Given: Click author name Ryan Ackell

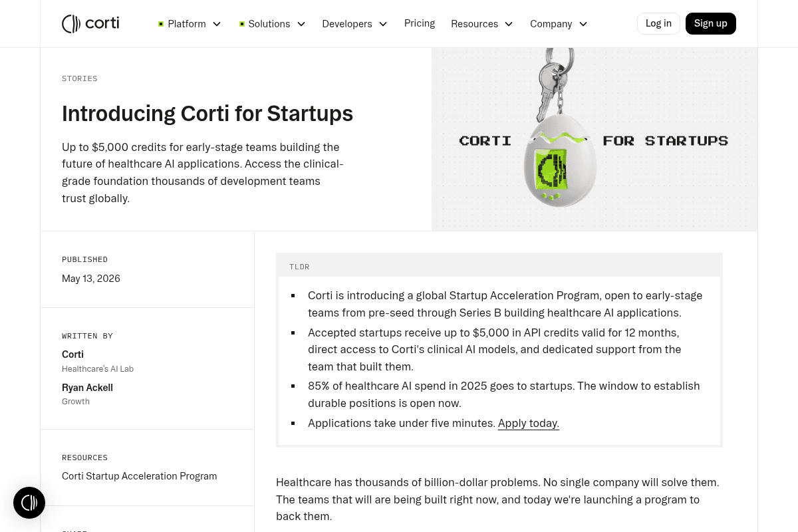Looking at the screenshot, I should 87,388.
